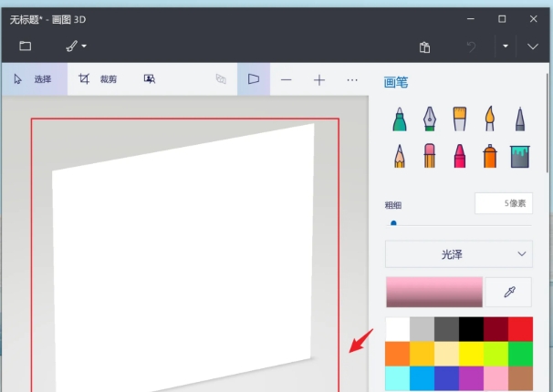The image size is (553, 392).
Task: Pick the black color swatch
Action: pyautogui.click(x=472, y=329)
